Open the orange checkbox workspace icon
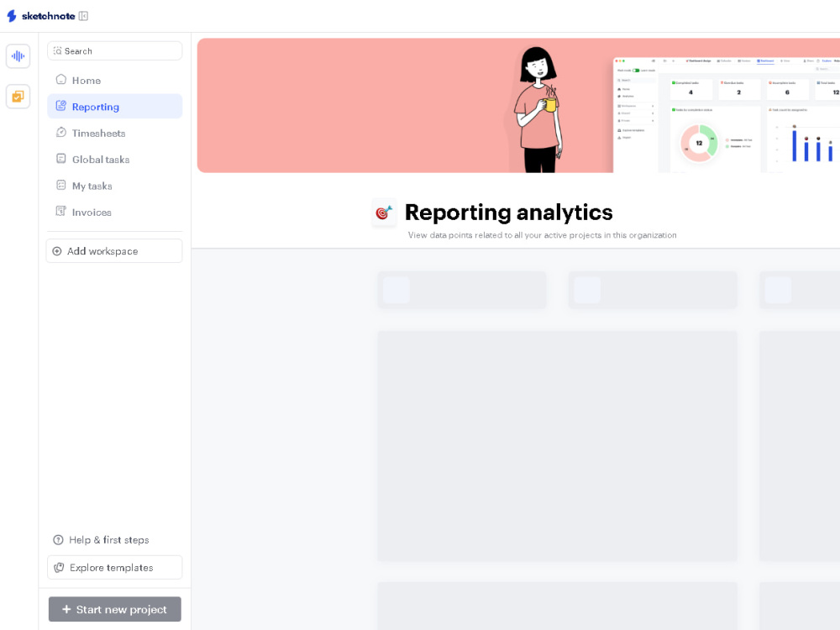 pos(18,97)
